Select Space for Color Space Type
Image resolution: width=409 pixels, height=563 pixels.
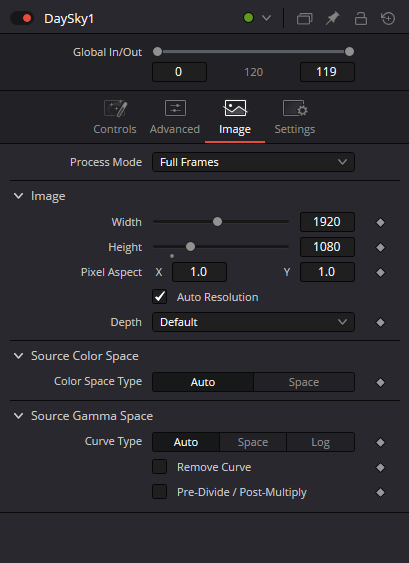pyautogui.click(x=304, y=382)
